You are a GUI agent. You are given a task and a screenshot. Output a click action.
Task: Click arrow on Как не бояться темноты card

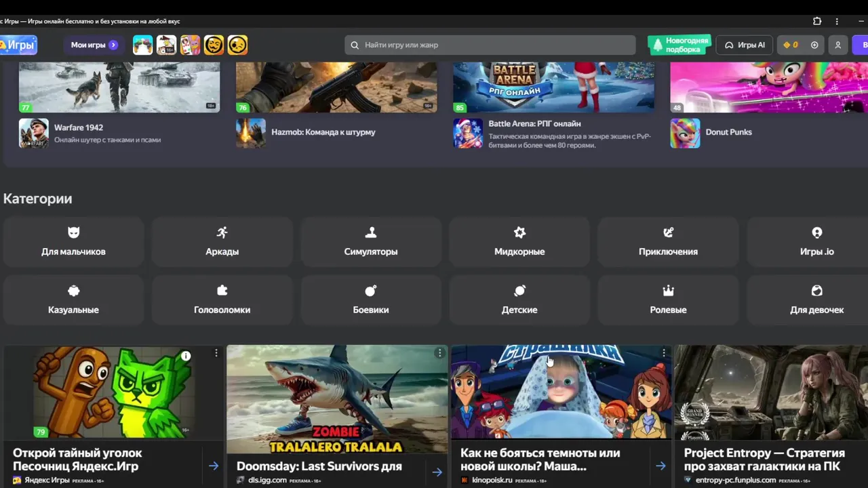coord(660,466)
